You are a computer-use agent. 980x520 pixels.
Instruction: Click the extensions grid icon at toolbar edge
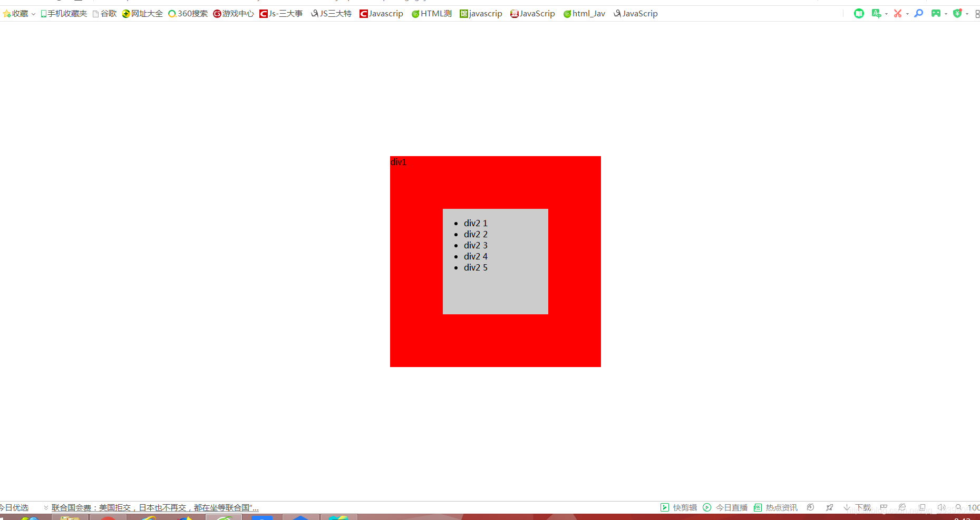pyautogui.click(x=977, y=14)
